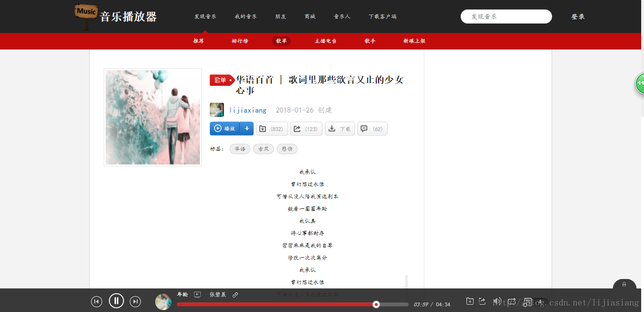Click lyric line 将心事都封存
644x312 pixels.
[x=307, y=233]
